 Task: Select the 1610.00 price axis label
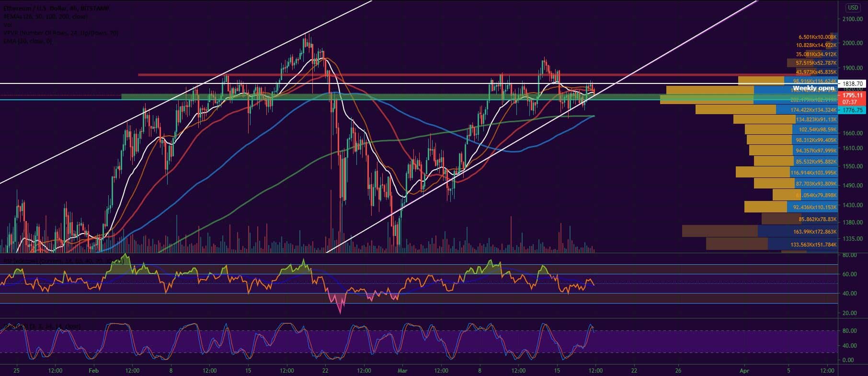point(852,148)
